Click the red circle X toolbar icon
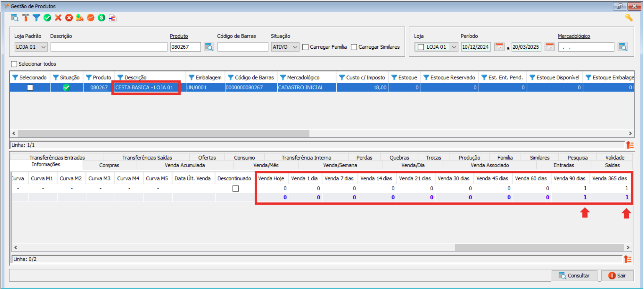 point(69,18)
